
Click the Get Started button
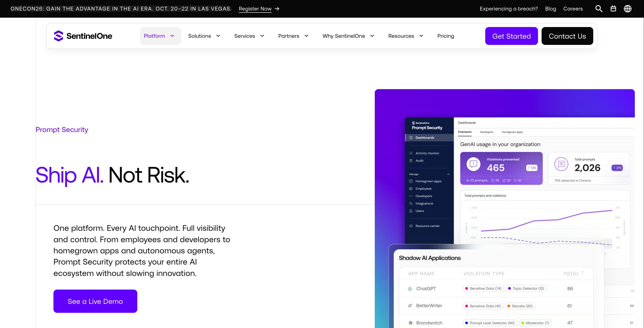pos(511,36)
